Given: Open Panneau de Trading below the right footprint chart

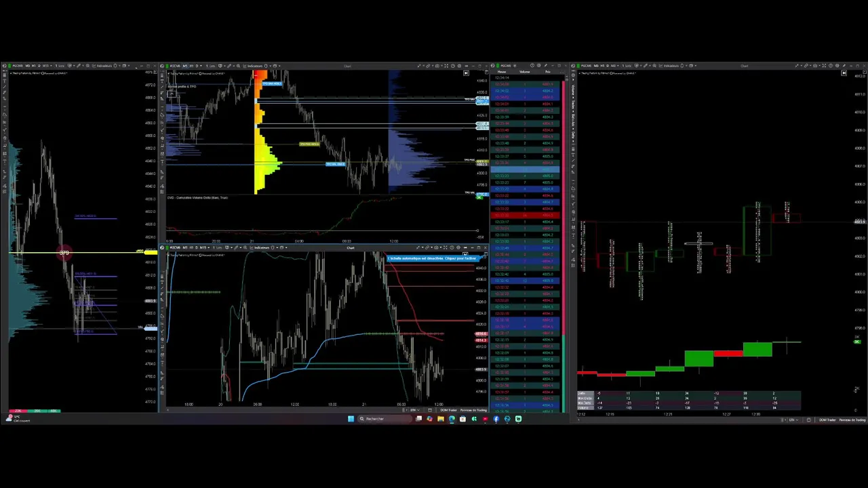Looking at the screenshot, I should pyautogui.click(x=852, y=420).
